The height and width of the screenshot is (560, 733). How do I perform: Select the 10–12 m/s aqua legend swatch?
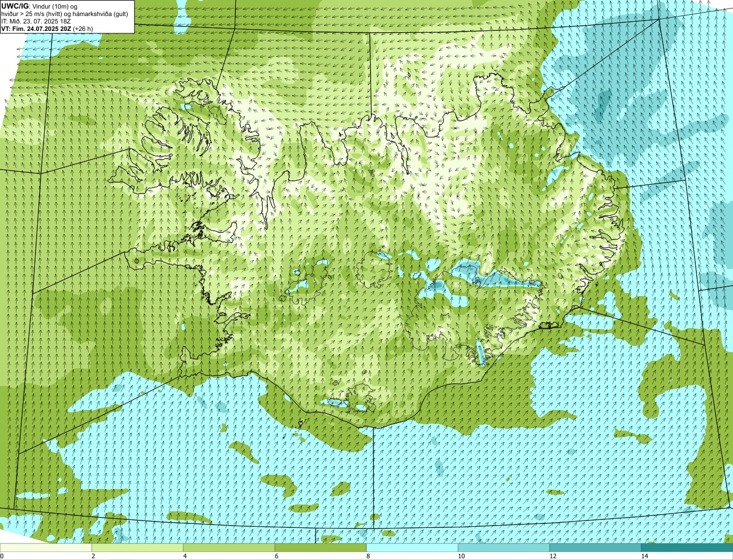click(504, 548)
